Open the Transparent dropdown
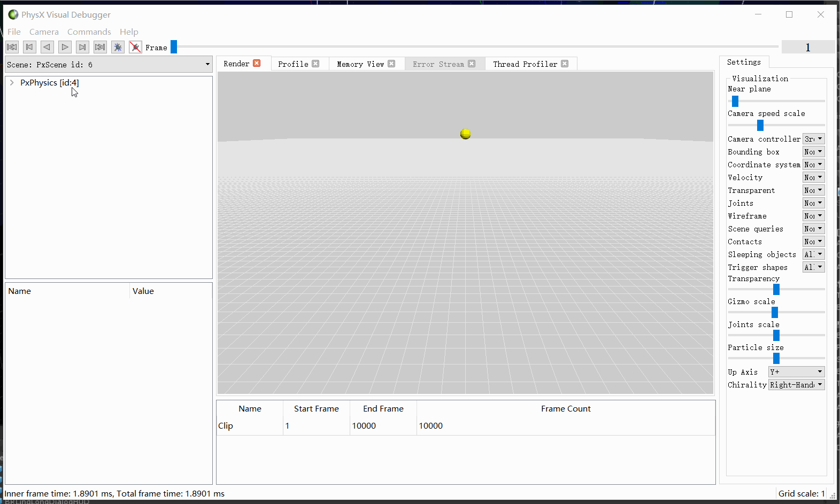 tap(813, 190)
